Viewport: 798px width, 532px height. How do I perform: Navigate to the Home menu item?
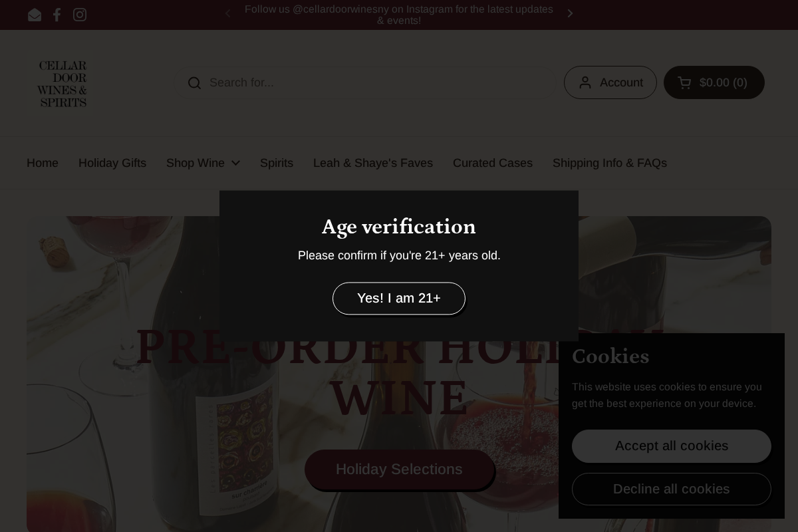point(43,163)
